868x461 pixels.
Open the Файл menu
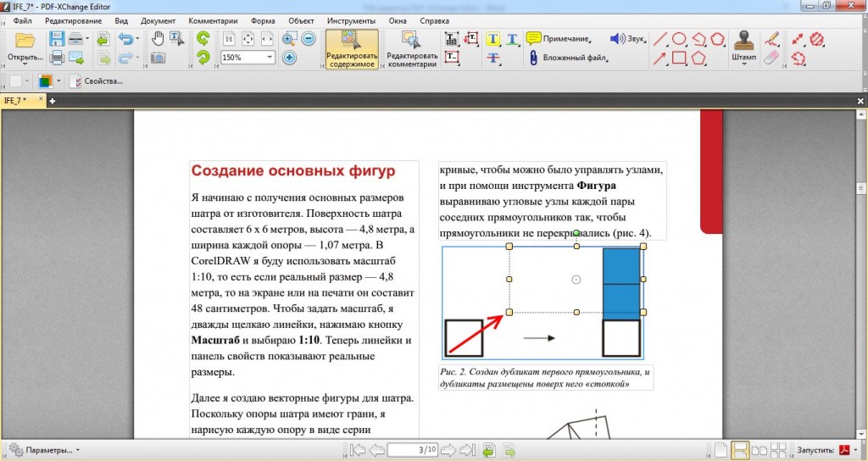(23, 20)
